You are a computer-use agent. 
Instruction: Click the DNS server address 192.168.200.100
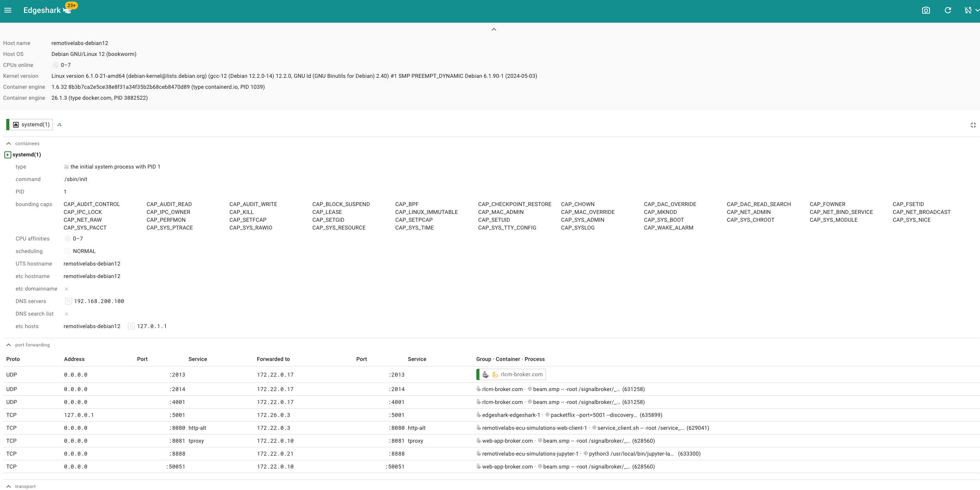click(x=99, y=302)
